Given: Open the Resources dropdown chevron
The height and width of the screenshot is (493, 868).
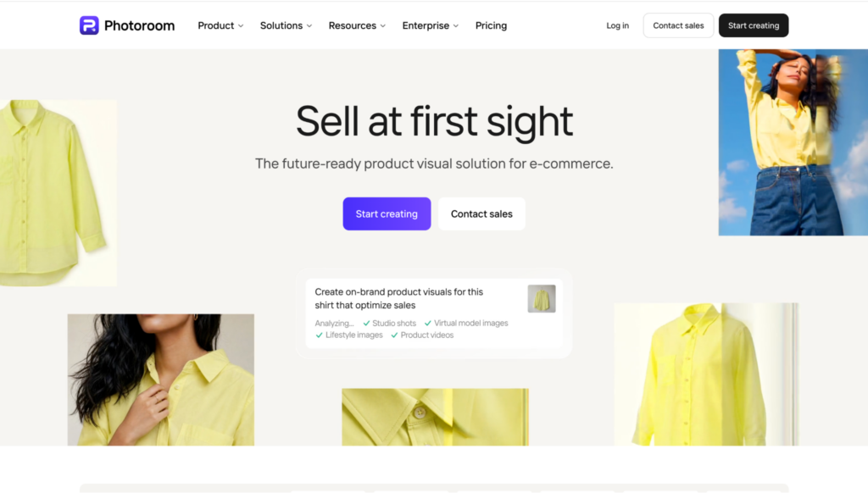Looking at the screenshot, I should point(383,26).
